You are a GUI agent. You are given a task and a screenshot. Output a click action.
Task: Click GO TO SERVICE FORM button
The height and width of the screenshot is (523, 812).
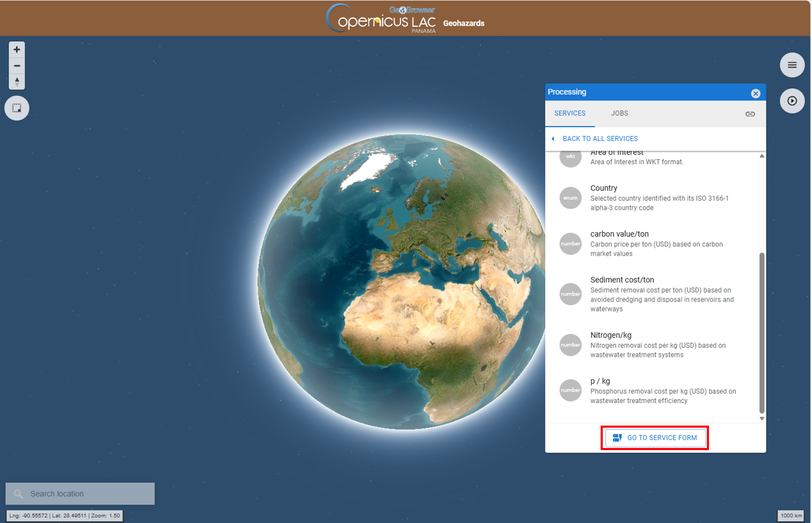(655, 438)
